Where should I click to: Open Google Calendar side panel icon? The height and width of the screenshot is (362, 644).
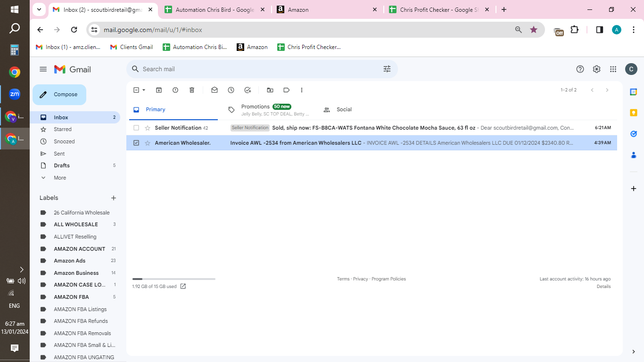(x=634, y=92)
